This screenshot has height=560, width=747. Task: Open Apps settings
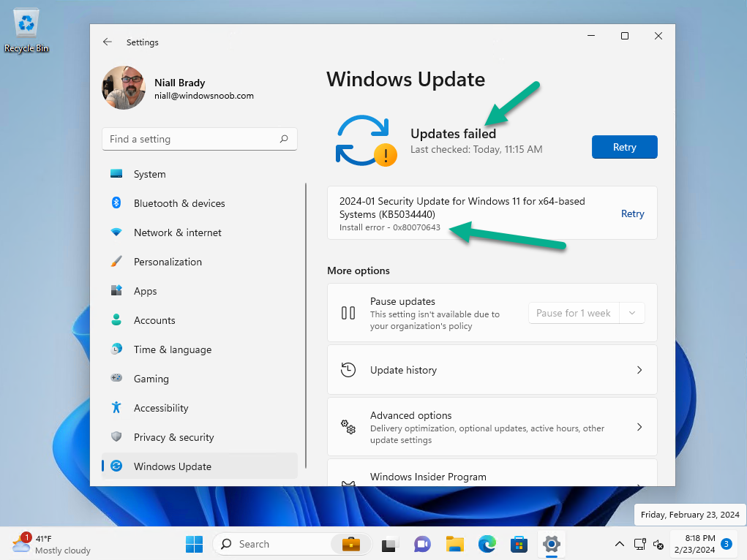click(199, 291)
